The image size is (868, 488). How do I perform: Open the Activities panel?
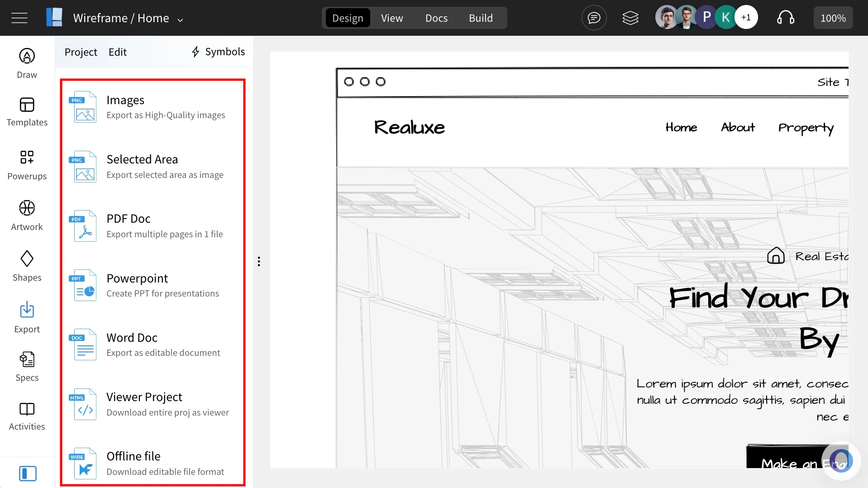[x=27, y=415]
